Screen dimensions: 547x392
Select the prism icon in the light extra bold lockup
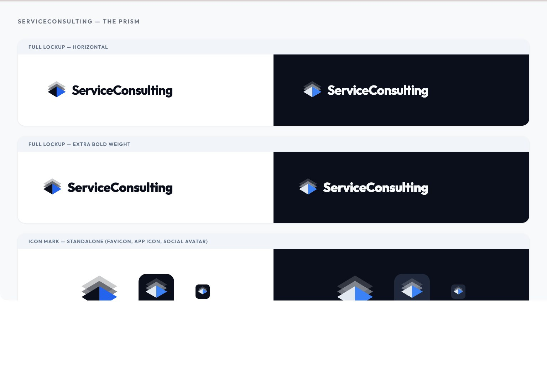coord(52,187)
